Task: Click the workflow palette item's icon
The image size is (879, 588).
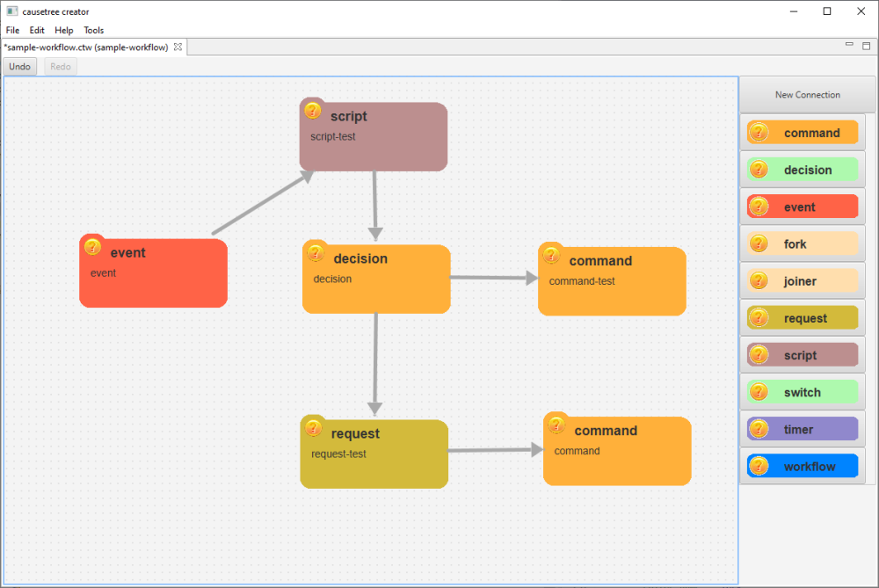Action: [759, 466]
